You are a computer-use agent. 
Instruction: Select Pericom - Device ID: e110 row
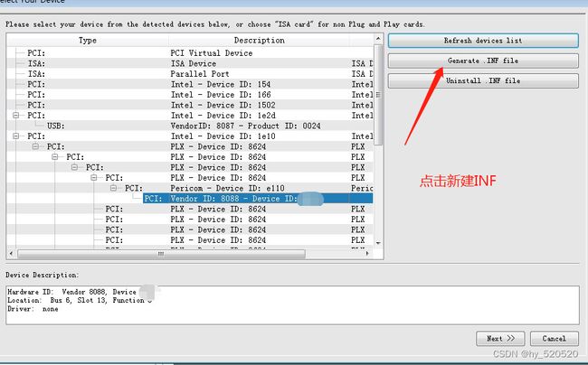point(190,188)
